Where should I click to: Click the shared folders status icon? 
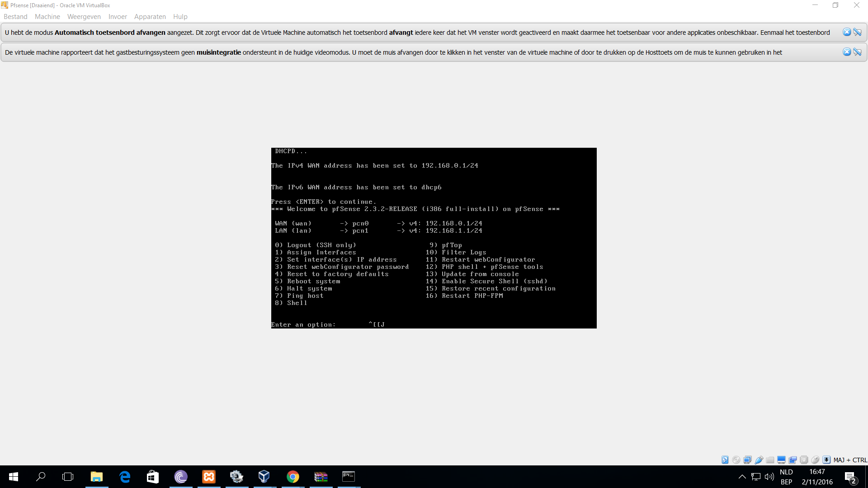coord(770,460)
